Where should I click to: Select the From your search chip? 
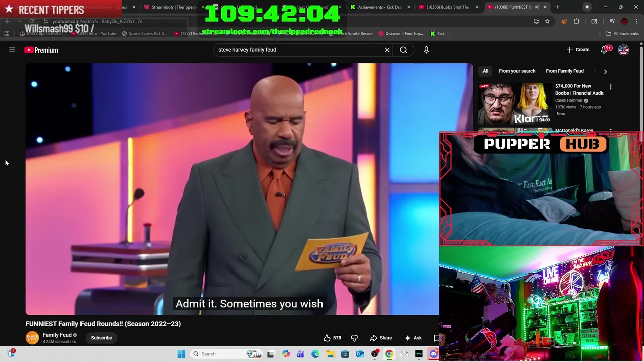point(517,71)
